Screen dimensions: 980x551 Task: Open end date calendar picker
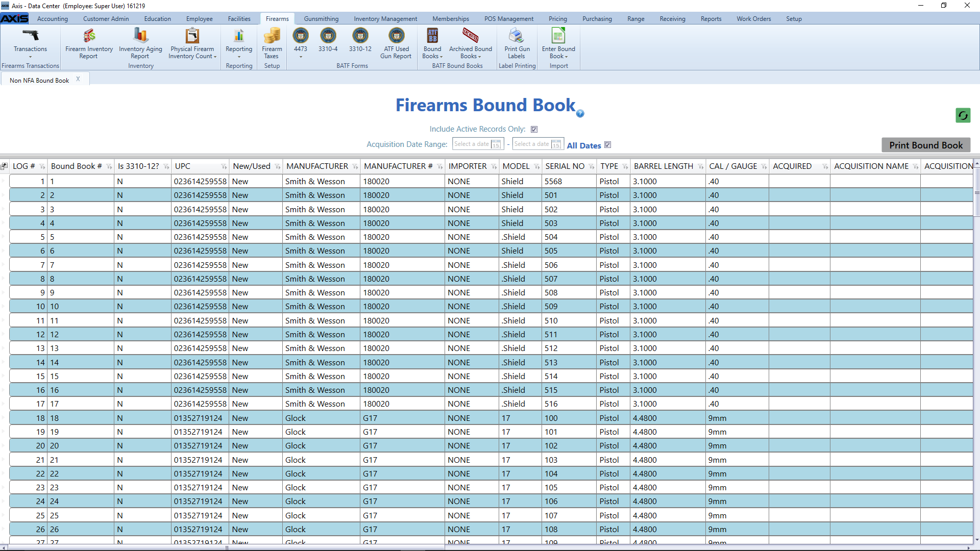[556, 144]
